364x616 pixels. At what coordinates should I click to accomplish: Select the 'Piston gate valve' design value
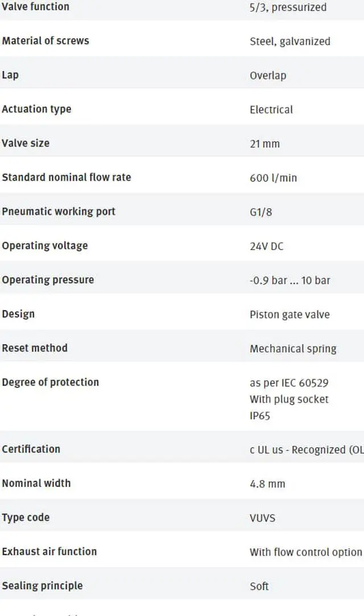[x=289, y=314]
